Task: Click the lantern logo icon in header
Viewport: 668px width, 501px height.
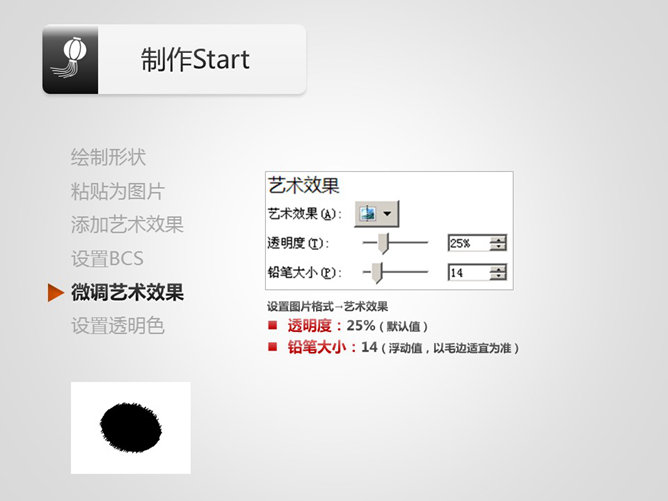Action: pyautogui.click(x=70, y=61)
